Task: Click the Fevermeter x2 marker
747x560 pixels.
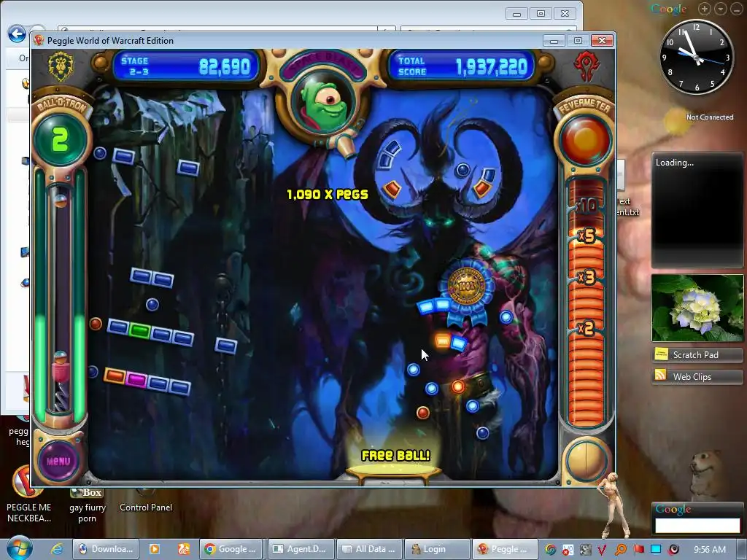Action: point(587,328)
